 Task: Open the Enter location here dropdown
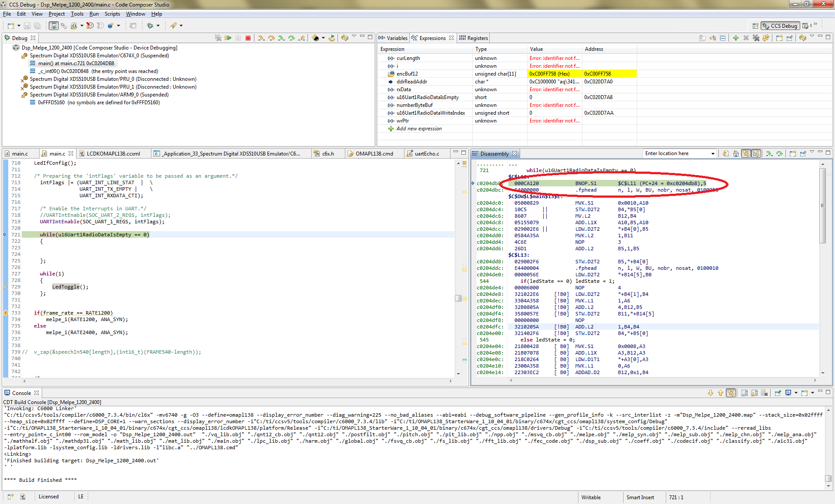713,153
